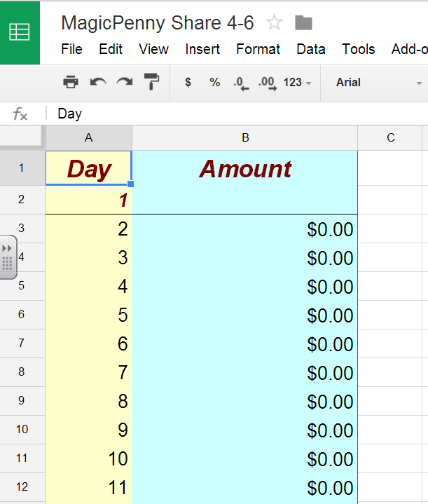Click the fx function icon
Image resolution: width=428 pixels, height=504 pixels.
tap(20, 114)
